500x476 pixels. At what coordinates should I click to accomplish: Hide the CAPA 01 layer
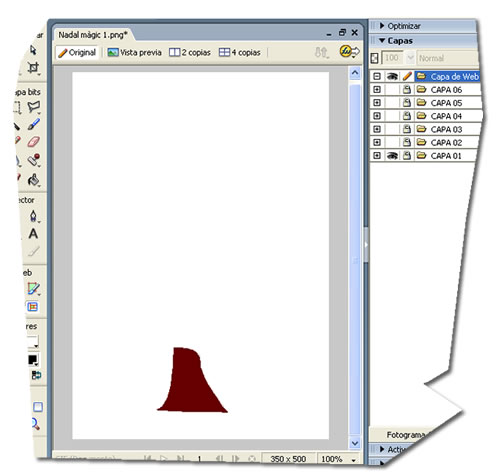coord(392,155)
